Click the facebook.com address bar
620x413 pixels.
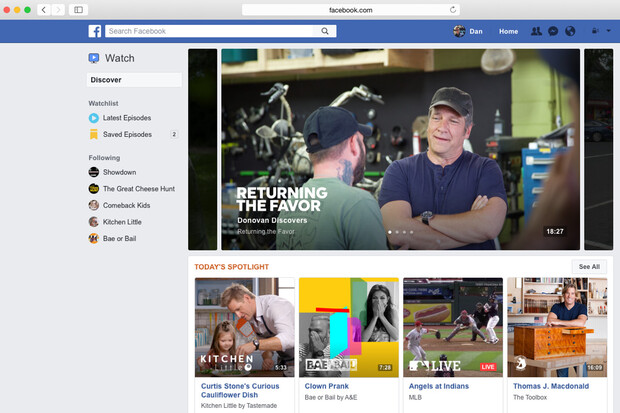point(351,10)
